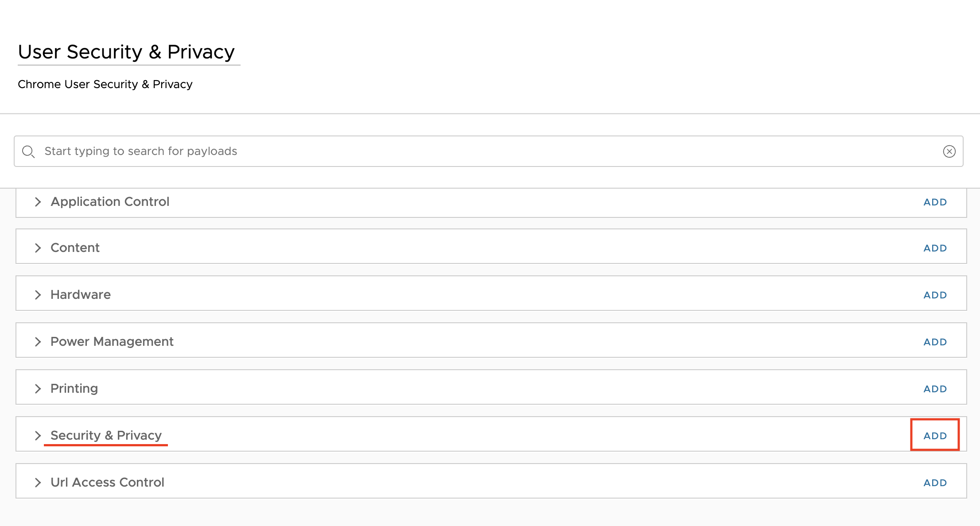Click the Chrome User Security & Privacy description
980x526 pixels.
point(105,84)
